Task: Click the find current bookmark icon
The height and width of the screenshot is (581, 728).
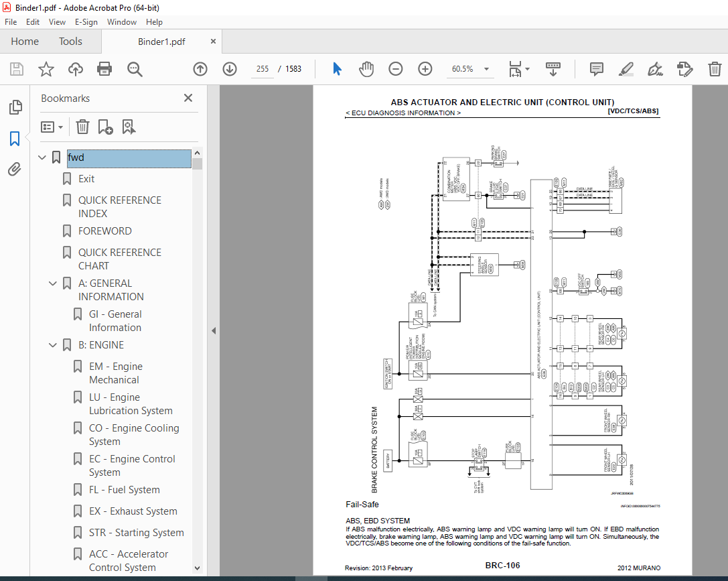Action: point(129,127)
